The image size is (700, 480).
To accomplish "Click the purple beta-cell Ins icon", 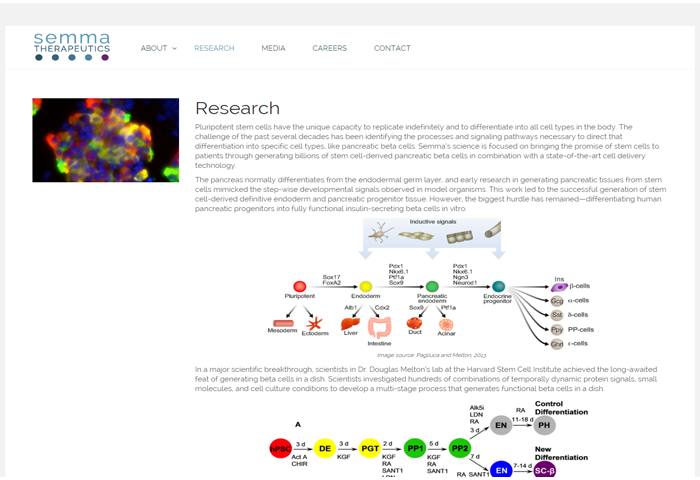I will [x=559, y=287].
